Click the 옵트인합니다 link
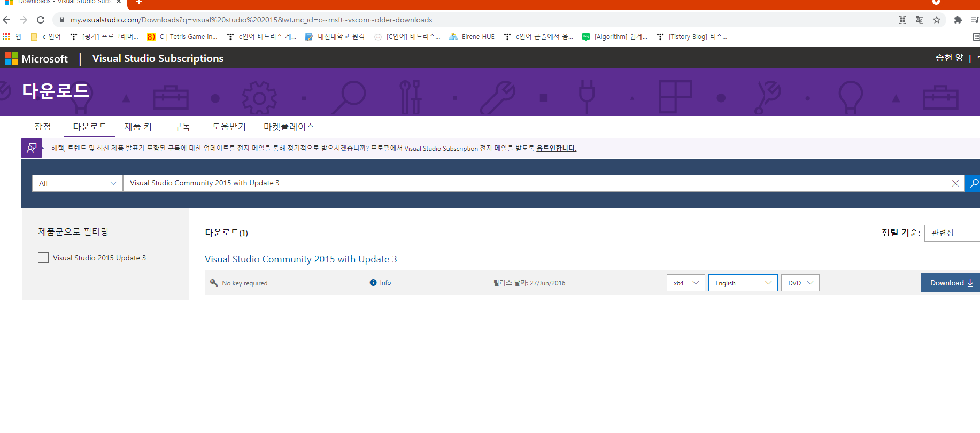 [557, 148]
